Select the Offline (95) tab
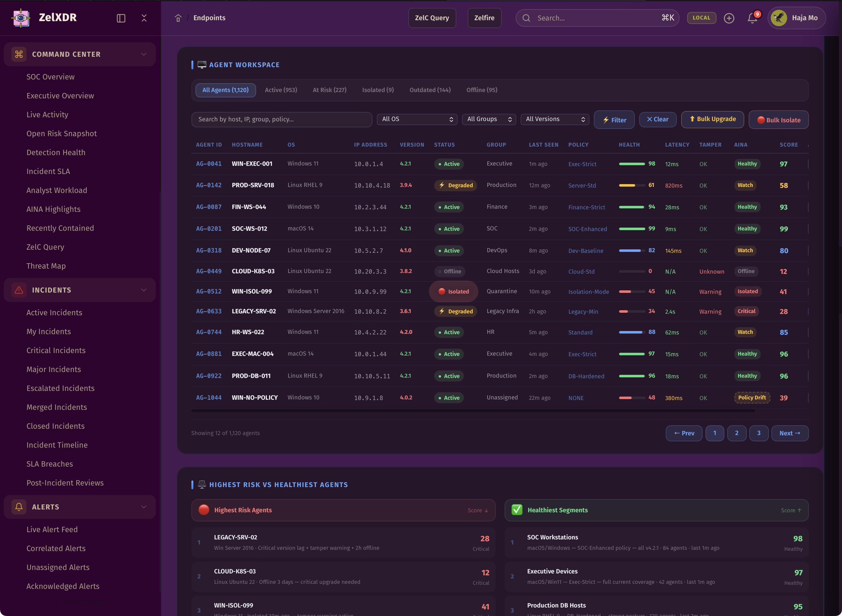Viewport: 842px width, 616px height. click(482, 90)
